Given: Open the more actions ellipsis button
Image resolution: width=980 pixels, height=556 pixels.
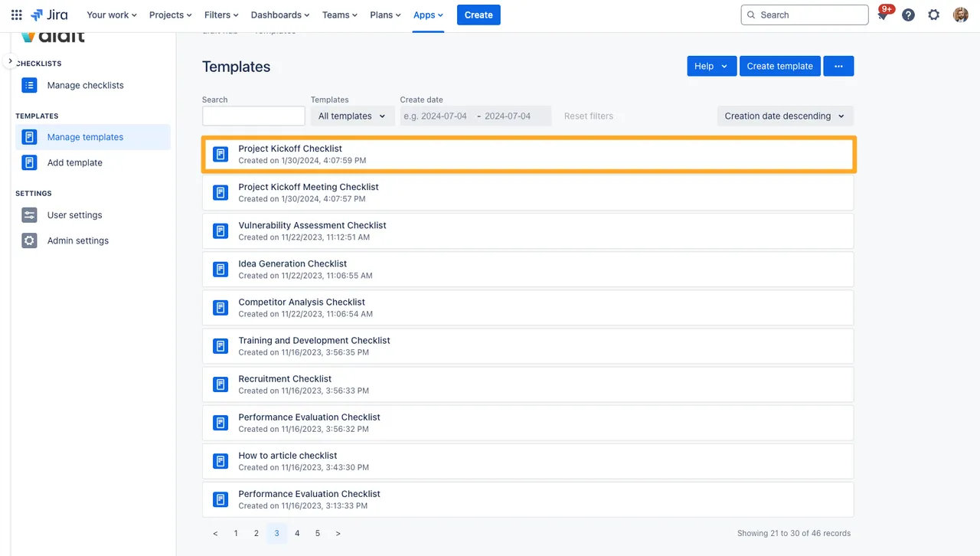Looking at the screenshot, I should click(x=838, y=66).
